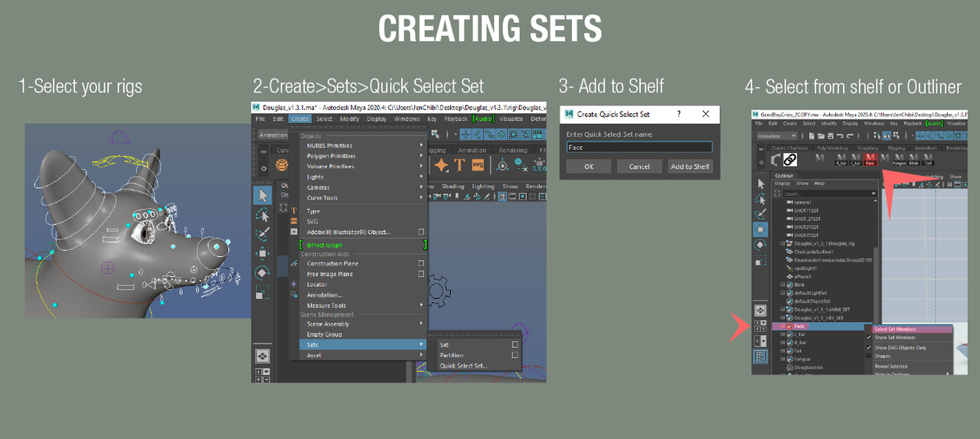Select the arrow Select tool in Douglas window
The height and width of the screenshot is (439, 980).
coord(263,195)
